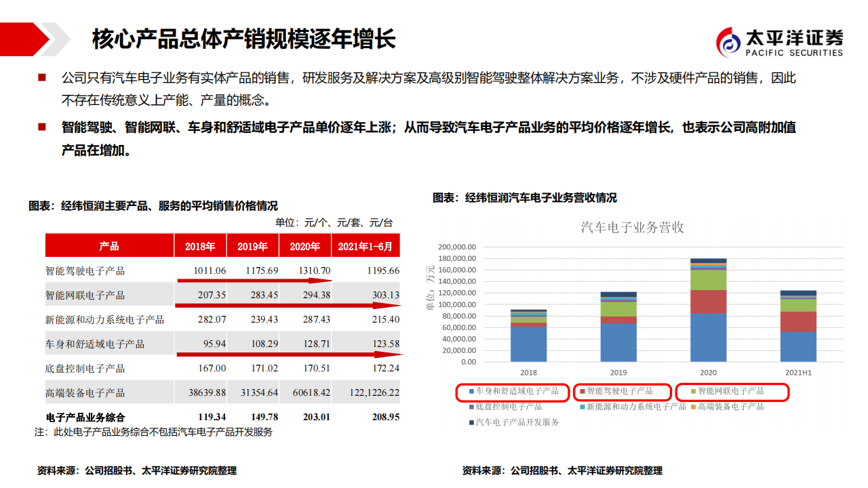Click the 车身和舒适域电子产品 row label in the table
The height and width of the screenshot is (488, 868).
click(95, 344)
